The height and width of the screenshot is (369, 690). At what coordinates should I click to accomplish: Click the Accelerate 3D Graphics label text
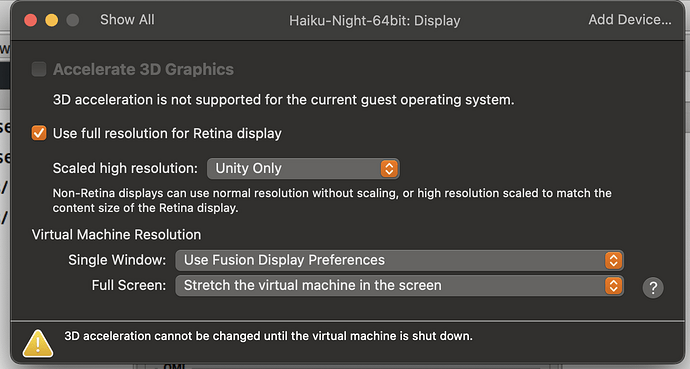[143, 69]
